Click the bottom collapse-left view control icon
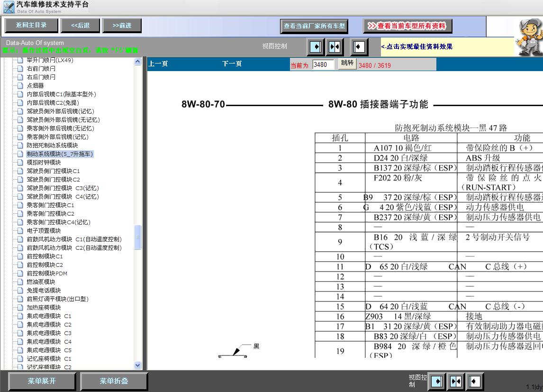Viewport: 543px width, 392px height. pos(475,382)
